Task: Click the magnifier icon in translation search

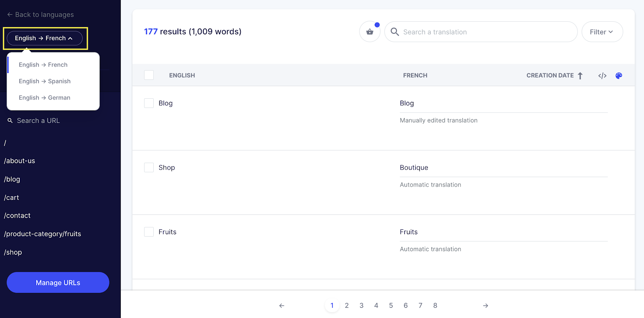Action: click(395, 32)
